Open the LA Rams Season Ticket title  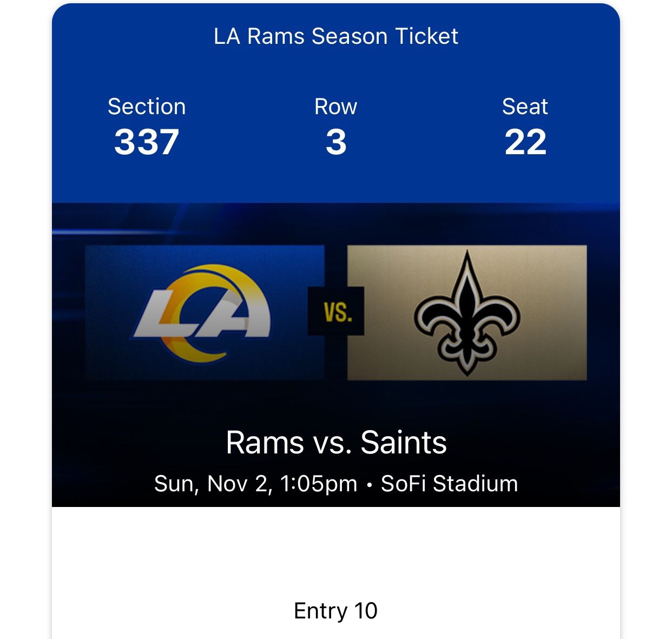335,36
